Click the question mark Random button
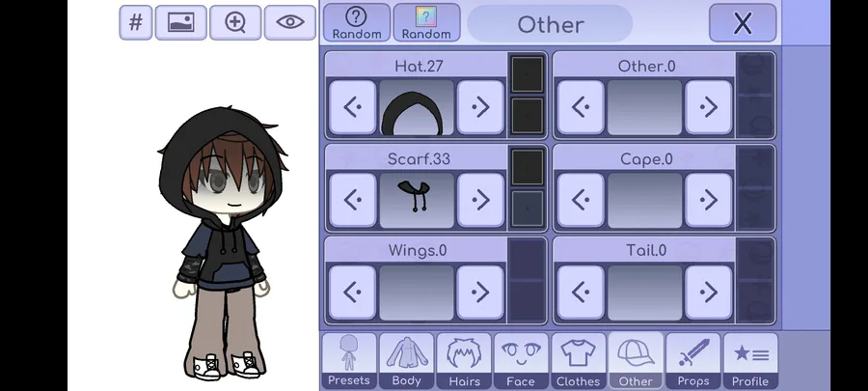The width and height of the screenshot is (868, 391). tap(357, 23)
